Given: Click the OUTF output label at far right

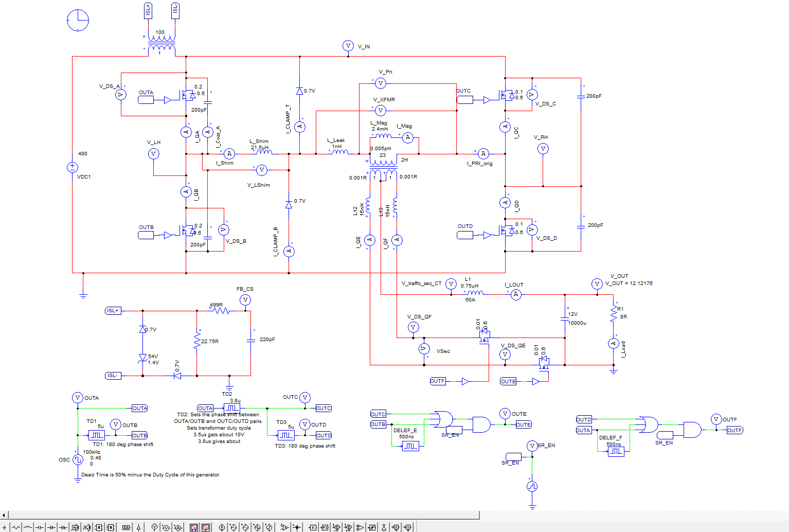Looking at the screenshot, I should tap(734, 430).
